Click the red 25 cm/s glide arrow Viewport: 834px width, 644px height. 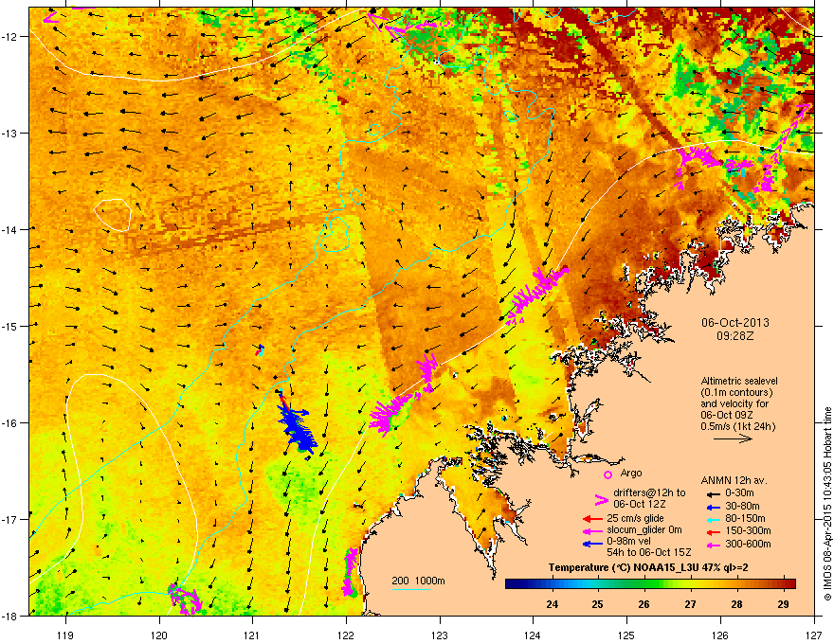(592, 519)
